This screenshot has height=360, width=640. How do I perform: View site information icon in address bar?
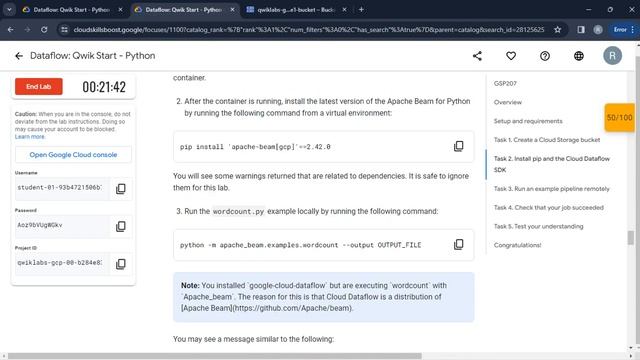pos(64,29)
